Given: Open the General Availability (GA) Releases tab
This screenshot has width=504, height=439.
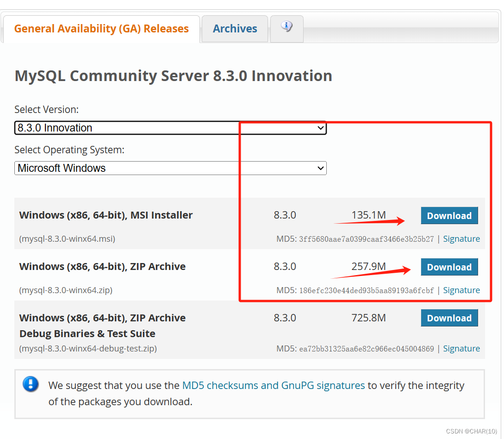Looking at the screenshot, I should pos(101,29).
